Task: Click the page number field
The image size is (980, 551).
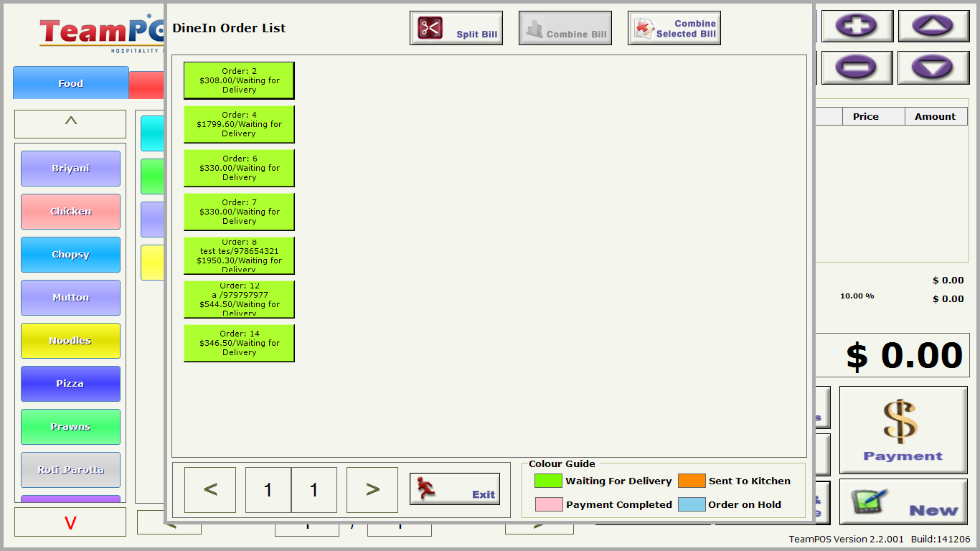Action: [x=268, y=489]
